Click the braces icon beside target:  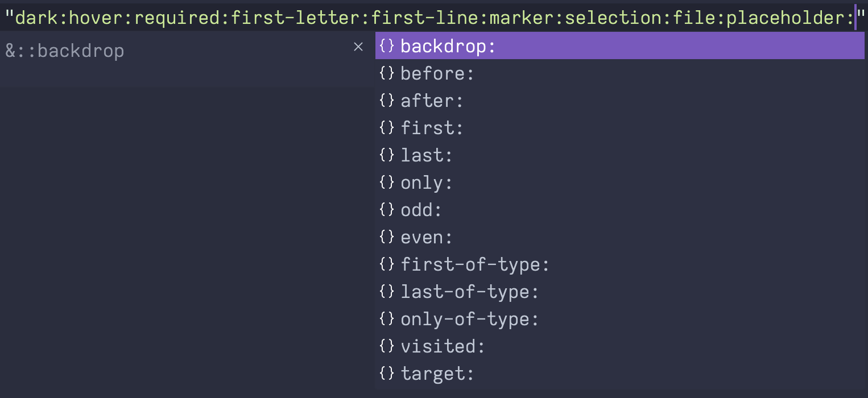tap(387, 374)
